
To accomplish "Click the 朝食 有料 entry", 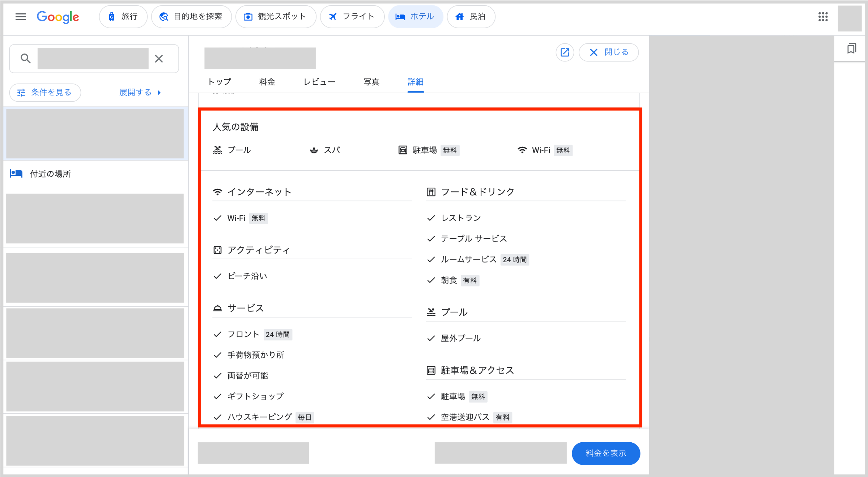I will click(x=453, y=280).
